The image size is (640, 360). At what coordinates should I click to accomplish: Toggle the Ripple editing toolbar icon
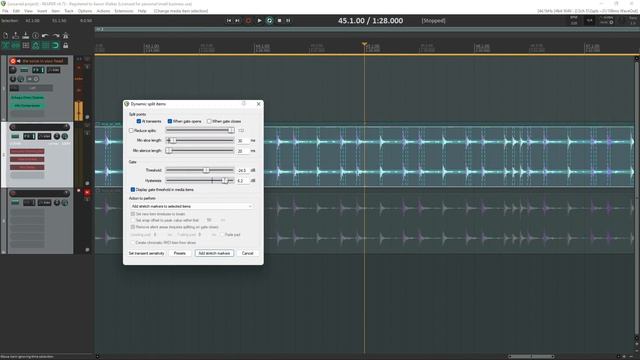[x=26, y=46]
